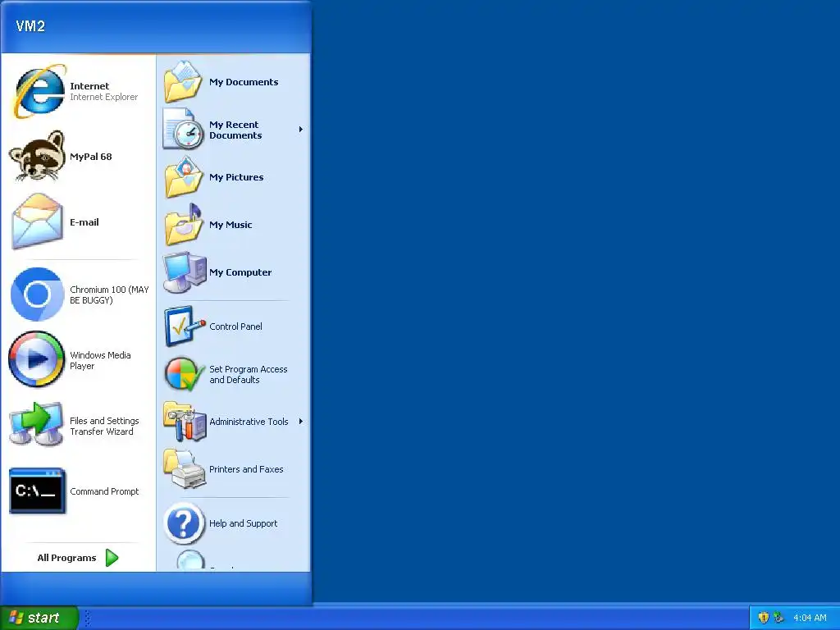840x630 pixels.
Task: Click "My Documents" text label
Action: click(244, 82)
